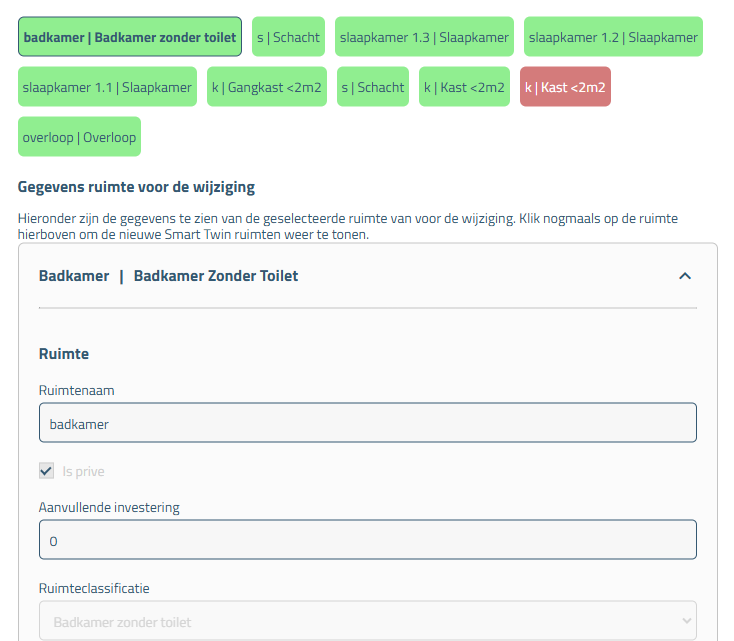Select the k | Gangkast <2m2 chip

[266, 87]
